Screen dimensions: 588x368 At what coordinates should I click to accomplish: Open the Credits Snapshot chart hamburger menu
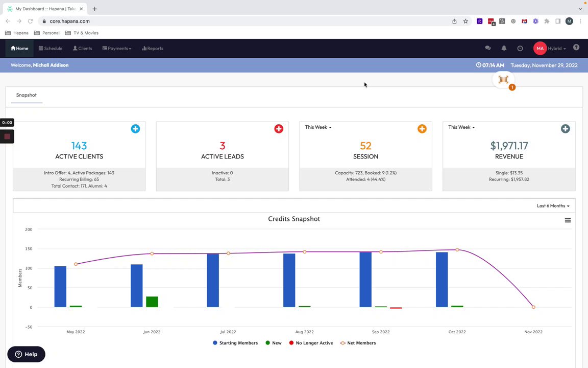coord(568,220)
